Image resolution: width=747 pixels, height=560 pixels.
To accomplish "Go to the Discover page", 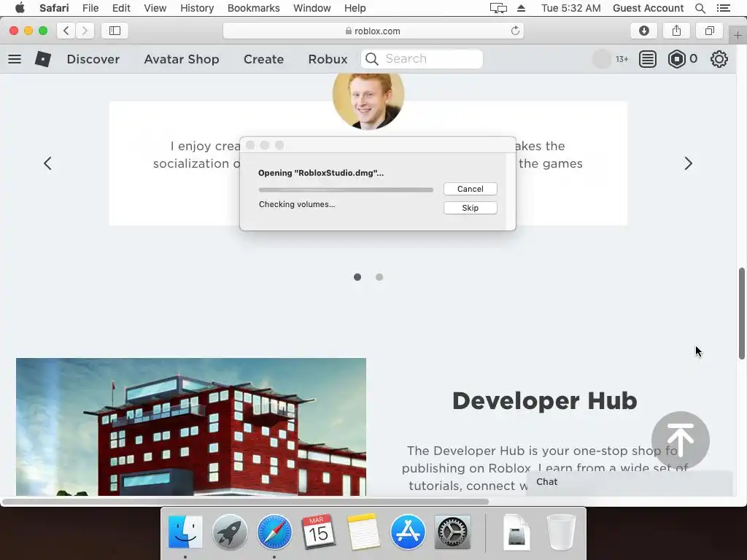I will point(93,59).
